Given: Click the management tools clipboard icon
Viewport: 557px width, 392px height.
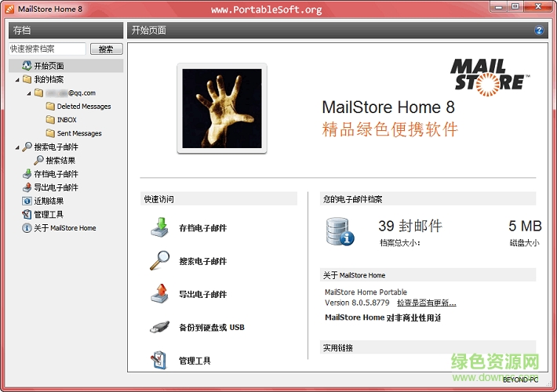Looking at the screenshot, I should tap(160, 360).
